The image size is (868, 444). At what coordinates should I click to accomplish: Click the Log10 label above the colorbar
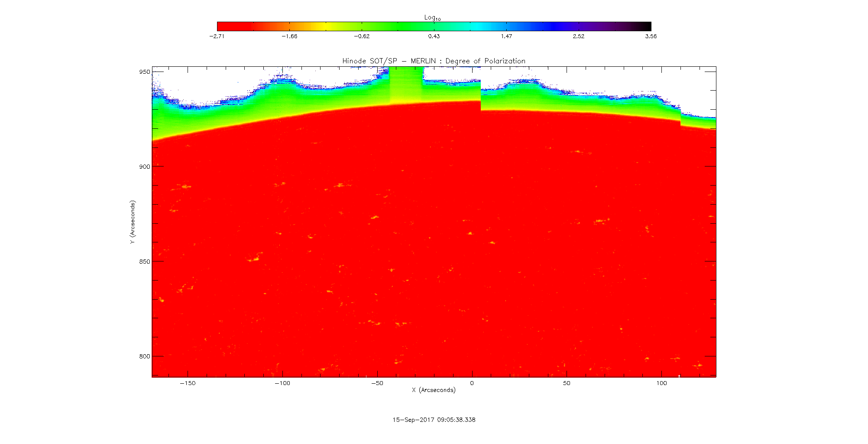click(x=432, y=17)
